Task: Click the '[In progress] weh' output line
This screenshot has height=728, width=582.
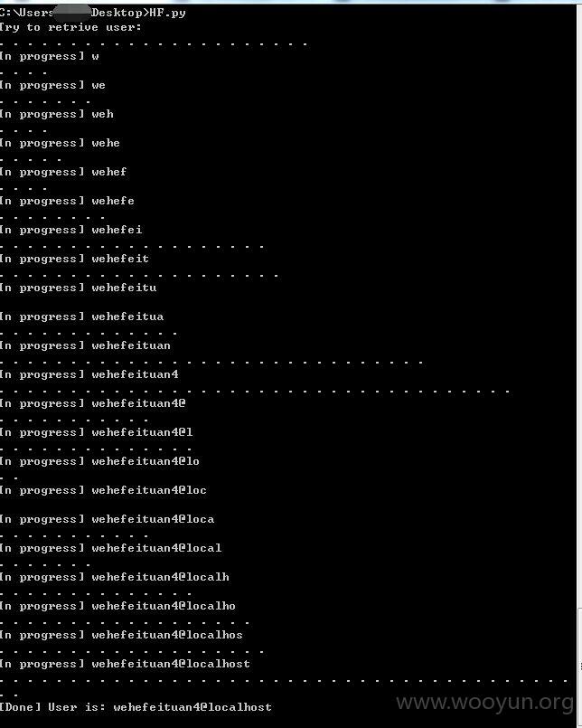Action: [x=57, y=114]
